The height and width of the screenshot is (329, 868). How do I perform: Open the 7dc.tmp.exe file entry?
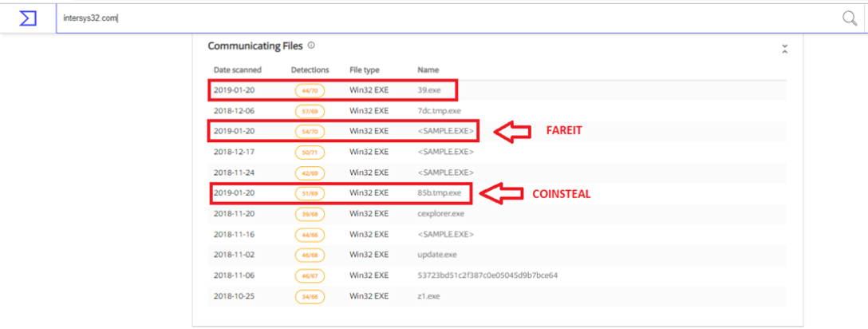click(439, 111)
